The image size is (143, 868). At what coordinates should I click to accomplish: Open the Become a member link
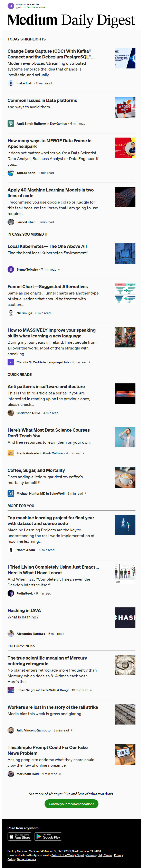[36, 7]
